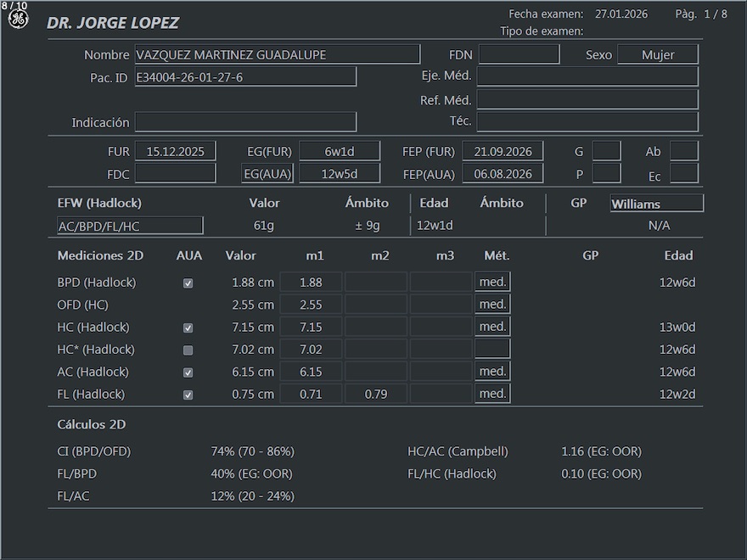Uncheck the HC (Hadlock) AUA checkbox
The height and width of the screenshot is (560, 747).
pos(188,328)
